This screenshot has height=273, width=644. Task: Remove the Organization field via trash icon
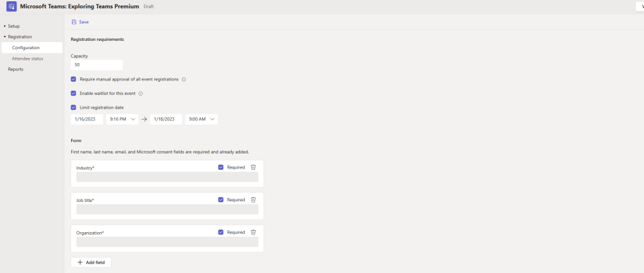point(253,232)
